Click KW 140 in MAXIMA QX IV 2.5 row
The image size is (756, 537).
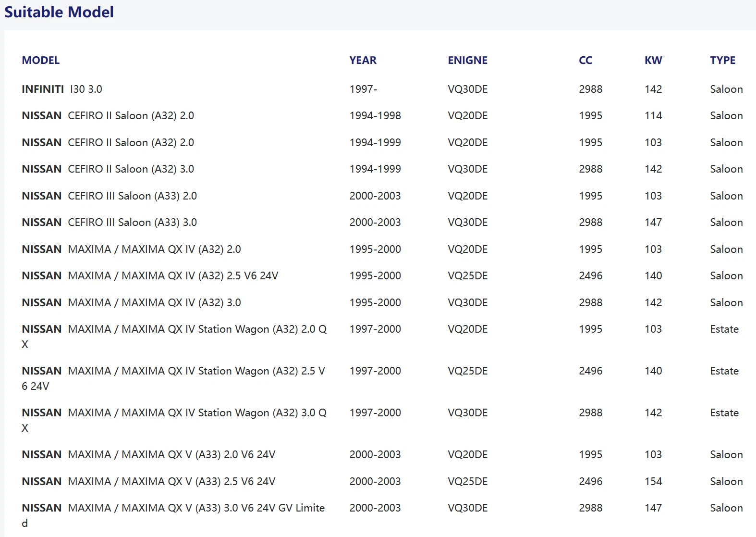[653, 275]
